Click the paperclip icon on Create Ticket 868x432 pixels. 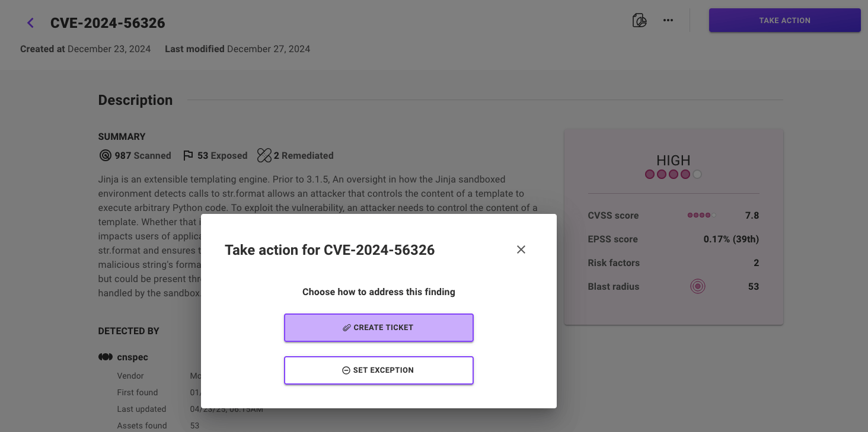point(346,327)
